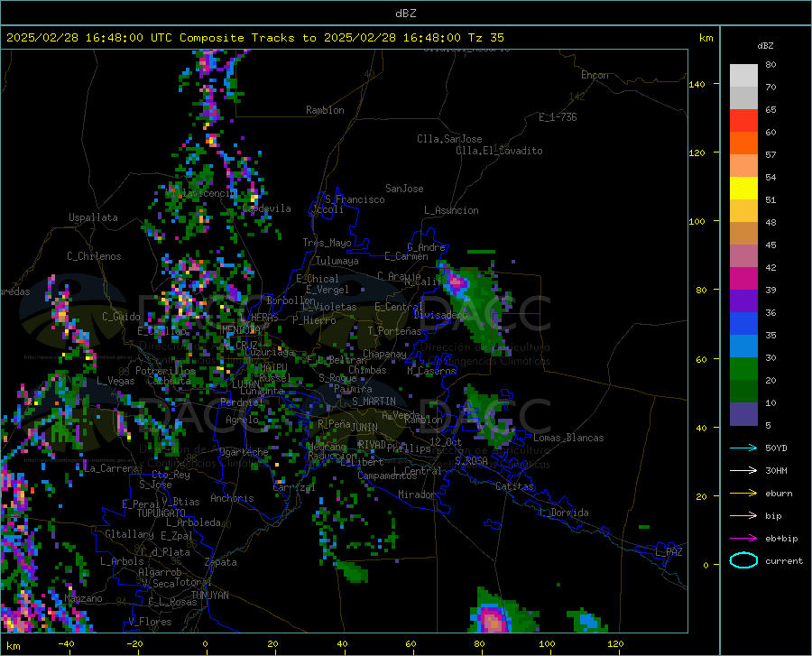Click the storm cell near M_calif
Viewport: 812px width, 656px height.
pyautogui.click(x=457, y=283)
